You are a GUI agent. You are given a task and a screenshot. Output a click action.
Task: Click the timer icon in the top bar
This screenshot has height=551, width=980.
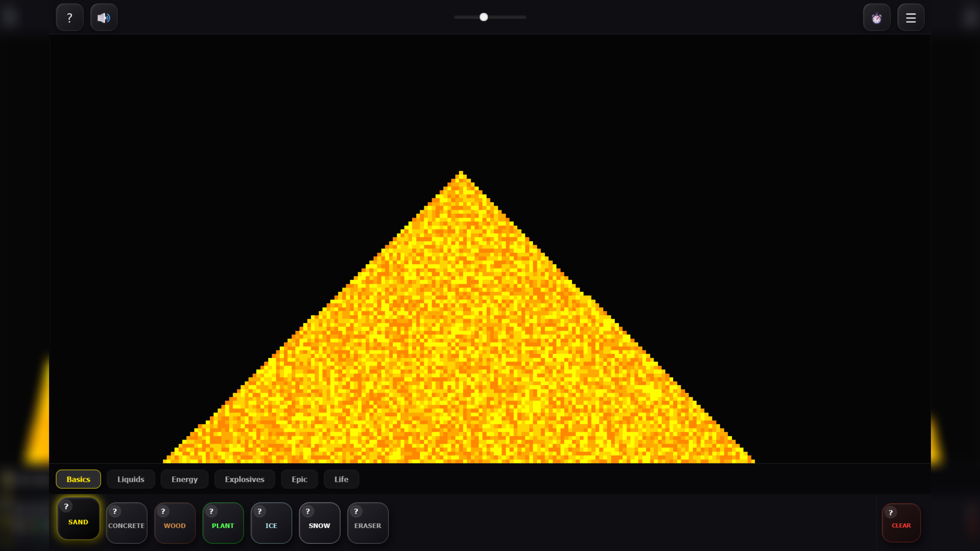(x=876, y=17)
